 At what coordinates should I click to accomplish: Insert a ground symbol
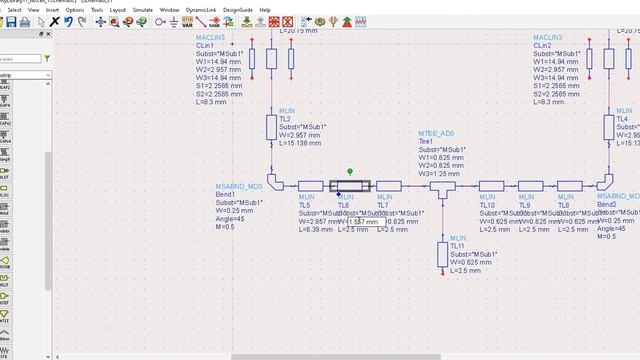pos(174,22)
